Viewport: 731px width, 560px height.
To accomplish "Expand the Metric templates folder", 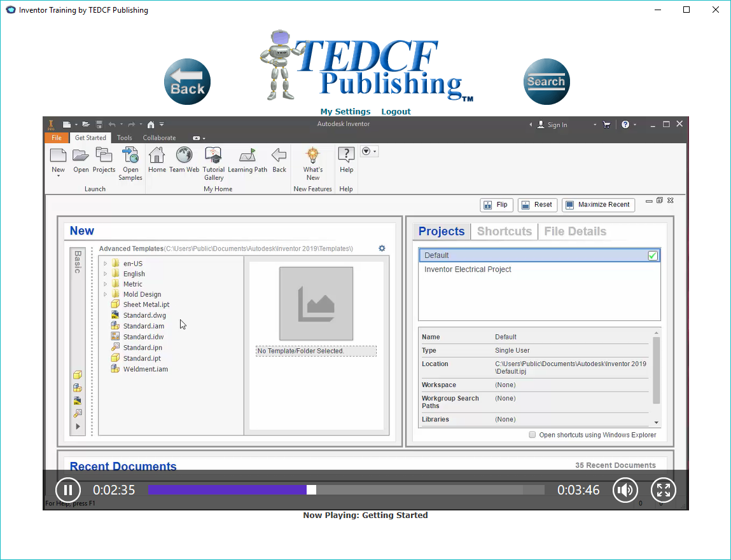I will pos(106,284).
